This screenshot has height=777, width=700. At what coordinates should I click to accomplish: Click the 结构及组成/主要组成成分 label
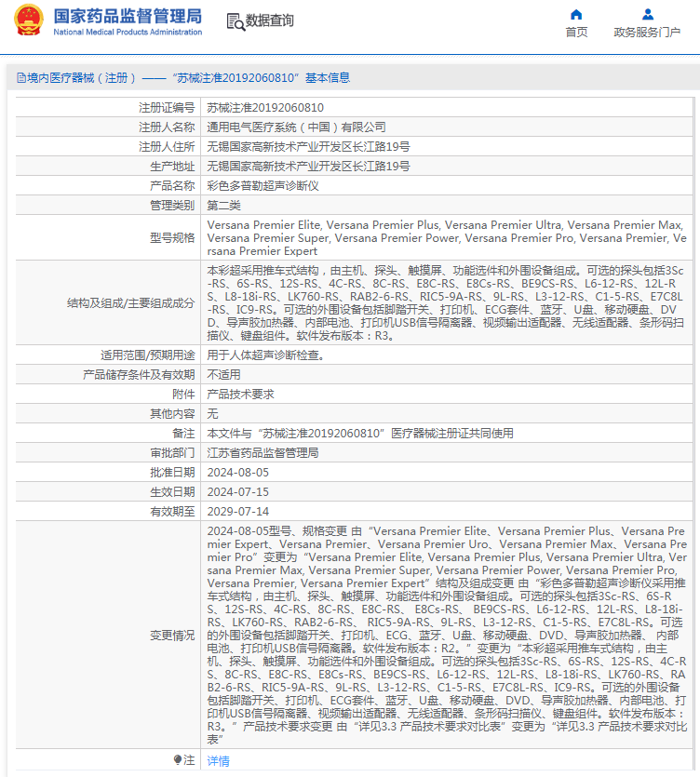[131, 302]
